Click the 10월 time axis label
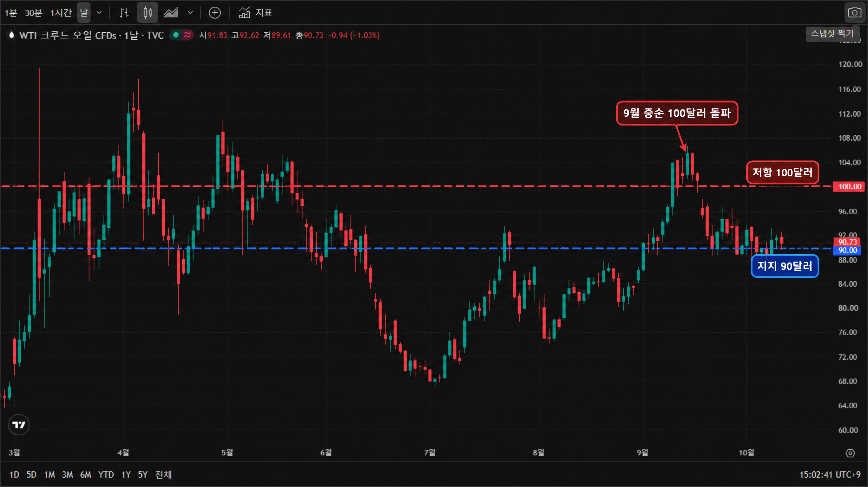Viewport: 868px width, 487px height. click(746, 453)
